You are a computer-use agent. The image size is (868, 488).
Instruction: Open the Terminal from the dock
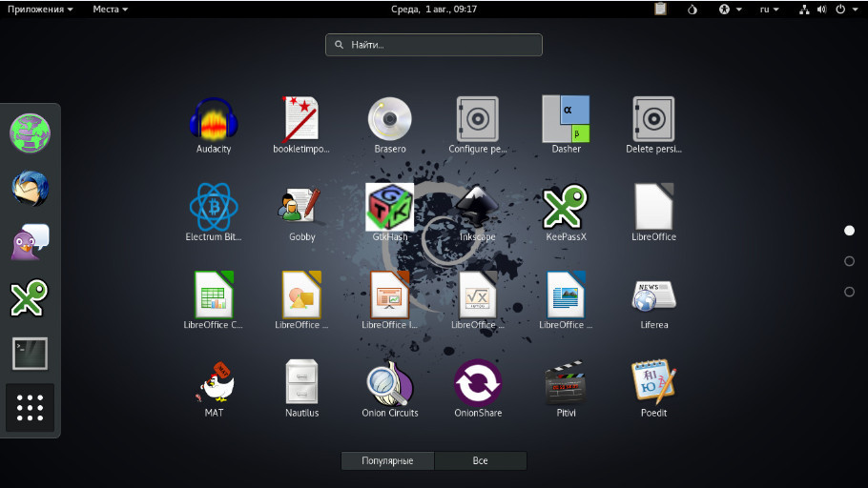click(30, 353)
